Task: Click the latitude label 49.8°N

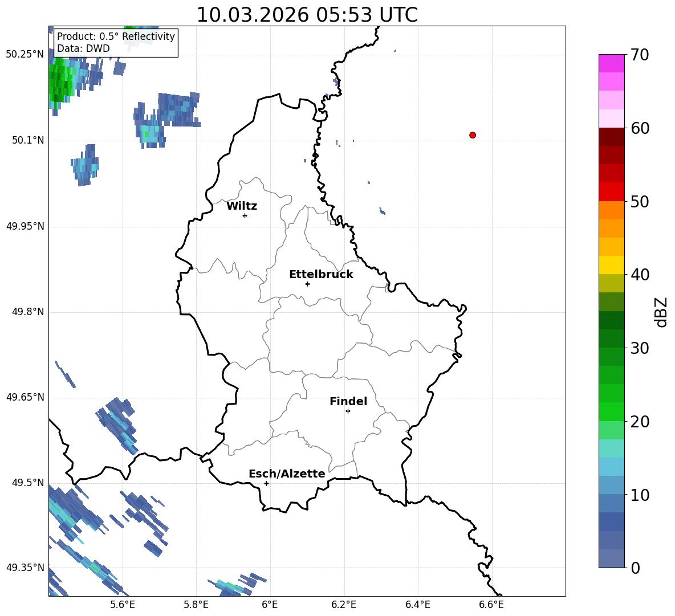Action: [28, 312]
